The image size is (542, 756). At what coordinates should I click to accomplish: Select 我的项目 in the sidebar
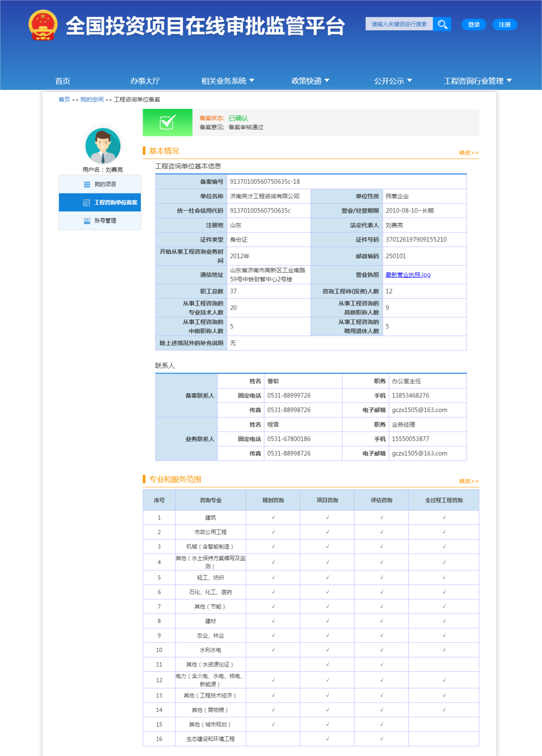coord(100,184)
